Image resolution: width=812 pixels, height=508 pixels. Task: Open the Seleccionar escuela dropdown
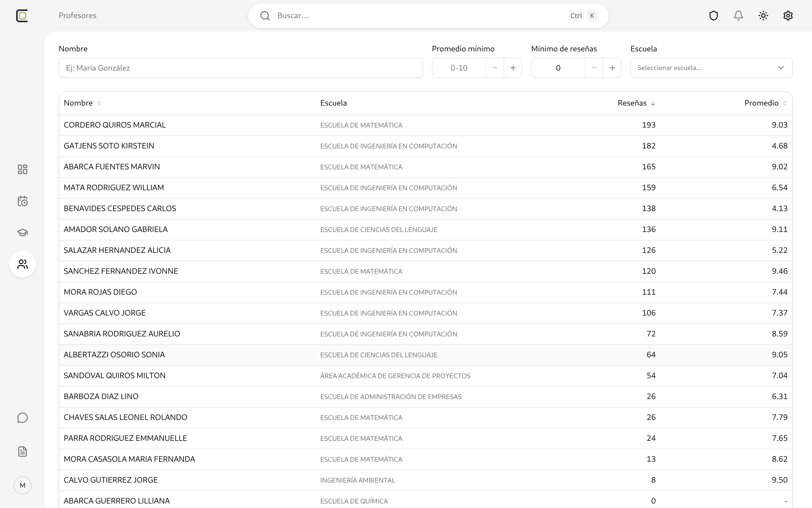[x=711, y=68]
